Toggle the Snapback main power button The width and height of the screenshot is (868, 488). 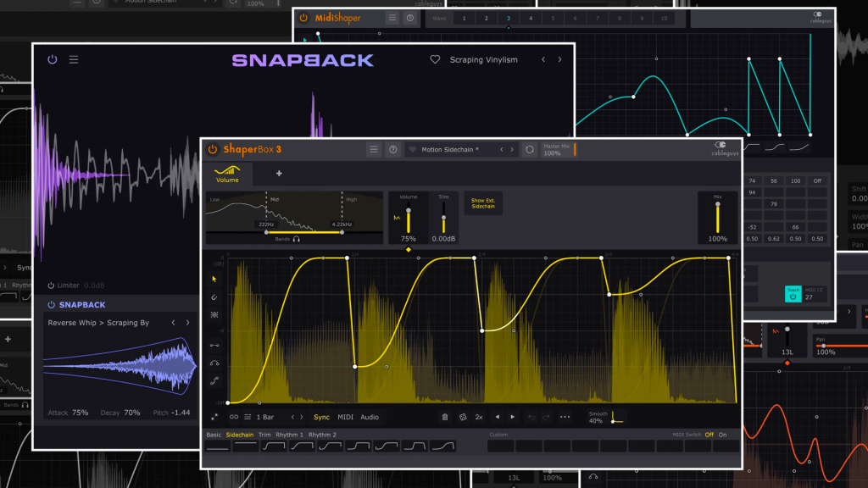pos(52,59)
